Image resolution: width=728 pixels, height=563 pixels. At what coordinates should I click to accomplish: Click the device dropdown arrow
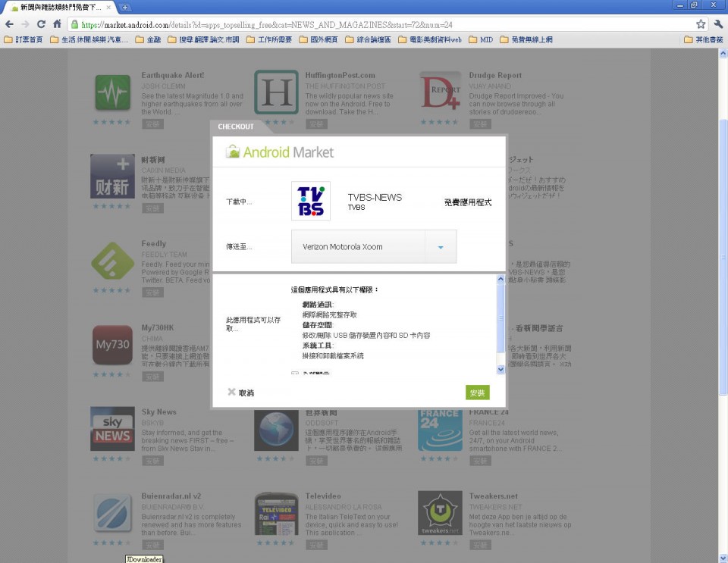tap(441, 247)
